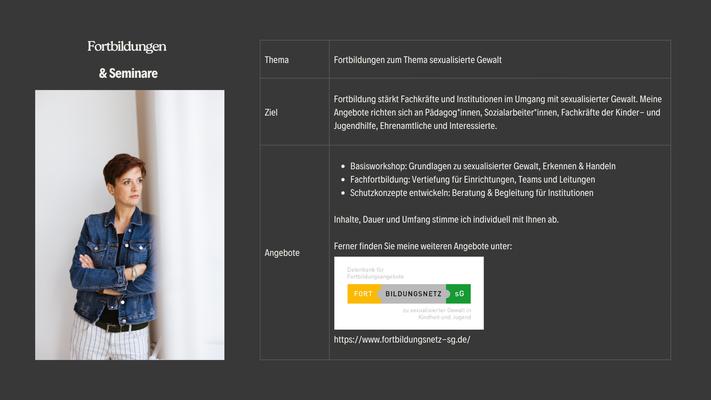Select the Ziel row label

[272, 113]
